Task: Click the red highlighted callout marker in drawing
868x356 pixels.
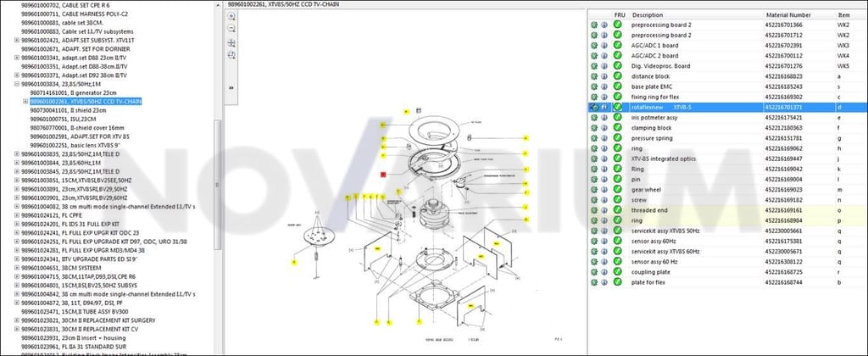Action: click(383, 175)
